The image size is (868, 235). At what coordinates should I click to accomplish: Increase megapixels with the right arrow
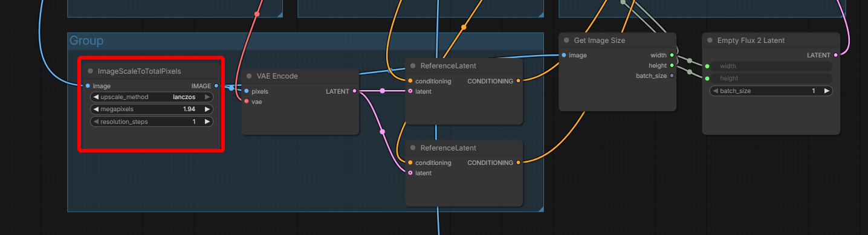[207, 109]
